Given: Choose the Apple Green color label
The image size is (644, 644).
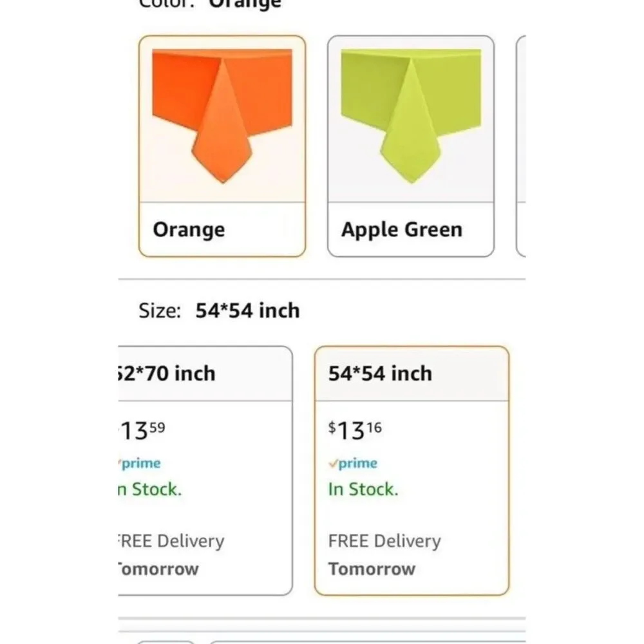Looking at the screenshot, I should point(402,230).
